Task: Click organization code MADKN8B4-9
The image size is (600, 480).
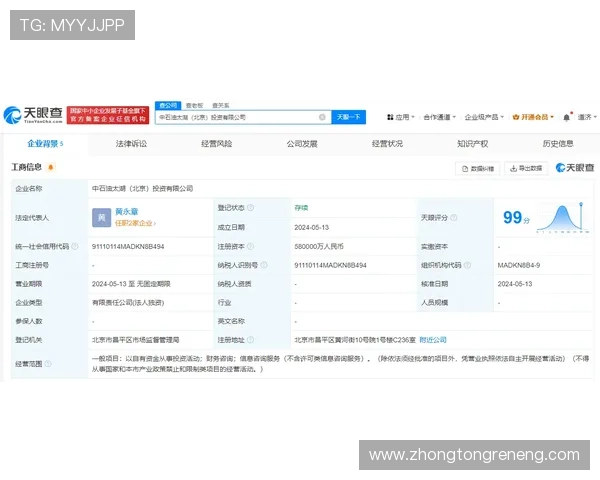Action: [518, 265]
